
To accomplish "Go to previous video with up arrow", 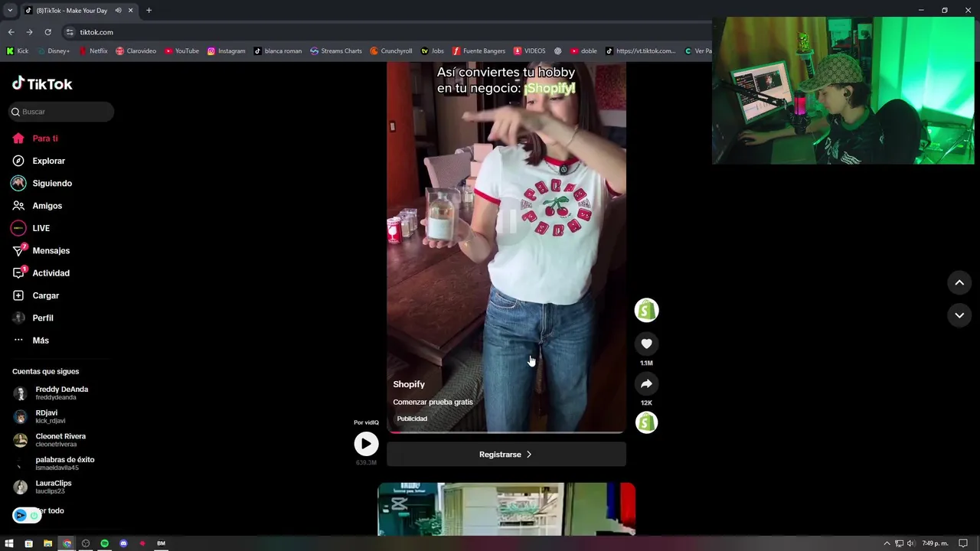I will 959,282.
